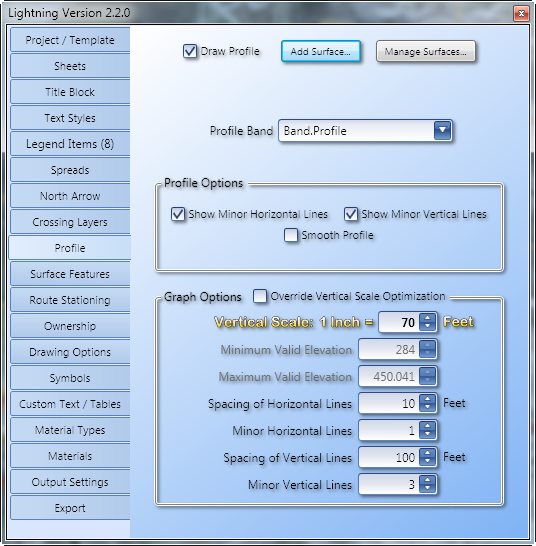Open Surface Features tab
This screenshot has width=536, height=546.
70,274
